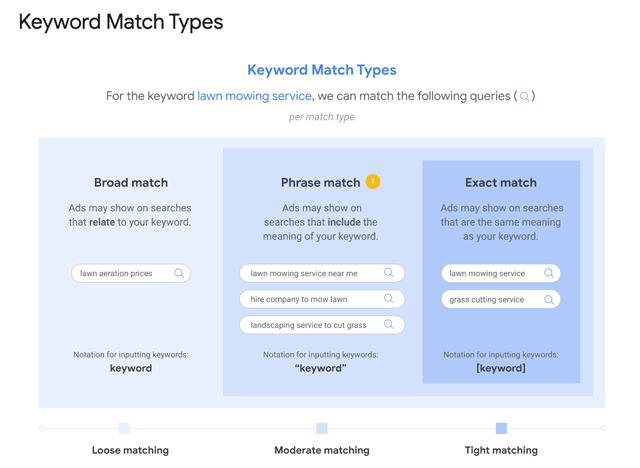This screenshot has width=640, height=468.
Task: Click magnifier in 'lawn mowing service near me'
Action: (389, 273)
